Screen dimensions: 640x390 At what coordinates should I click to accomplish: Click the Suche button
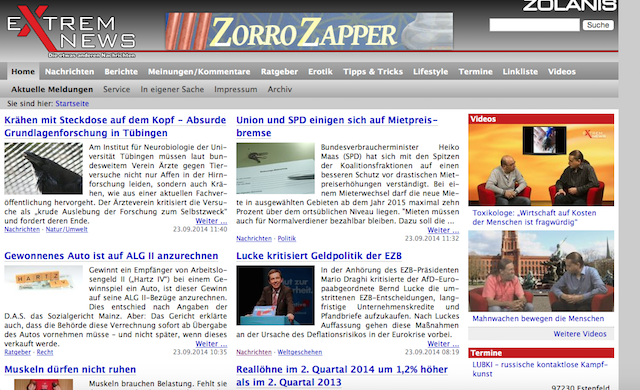coord(598,25)
